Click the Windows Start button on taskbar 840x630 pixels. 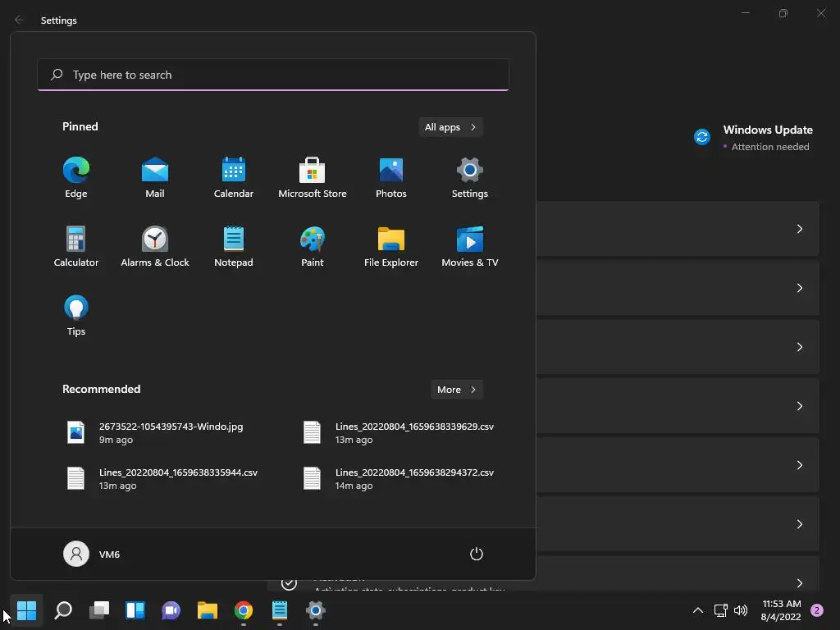[x=26, y=610]
